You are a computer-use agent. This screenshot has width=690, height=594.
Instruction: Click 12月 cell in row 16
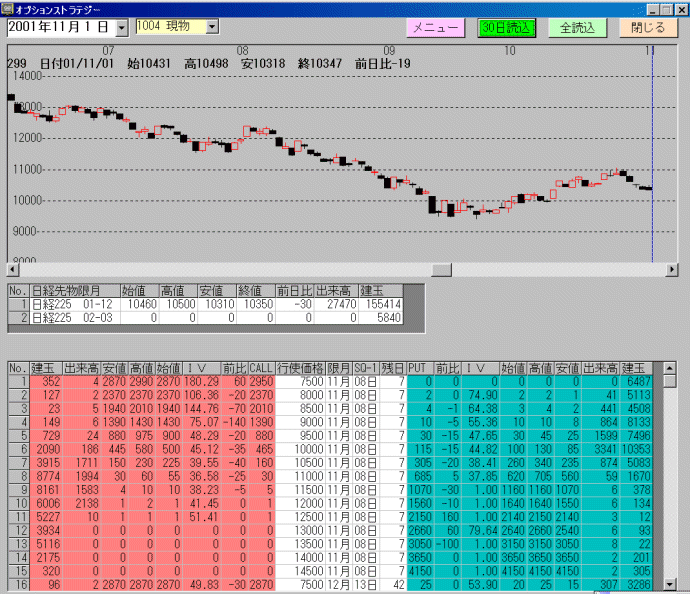339,585
